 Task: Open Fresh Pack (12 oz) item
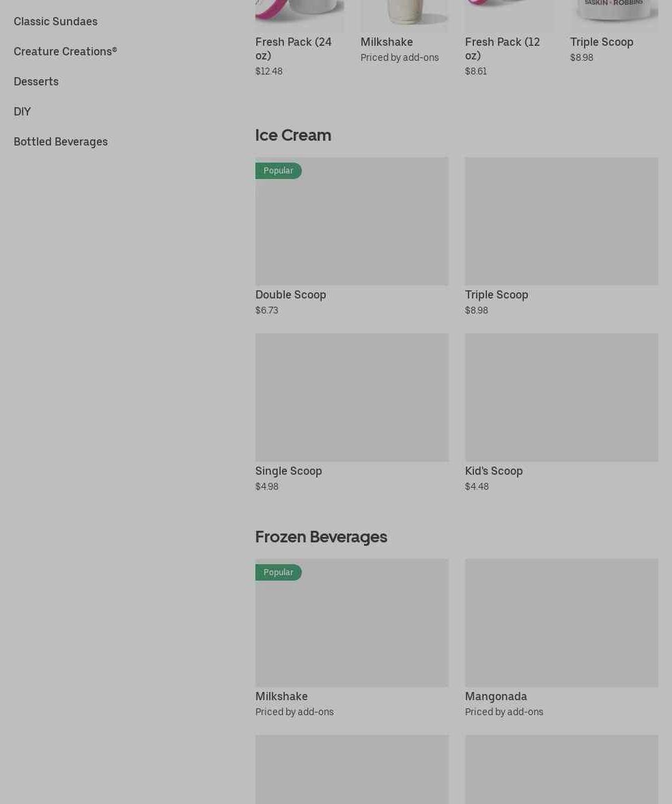[502, 48]
